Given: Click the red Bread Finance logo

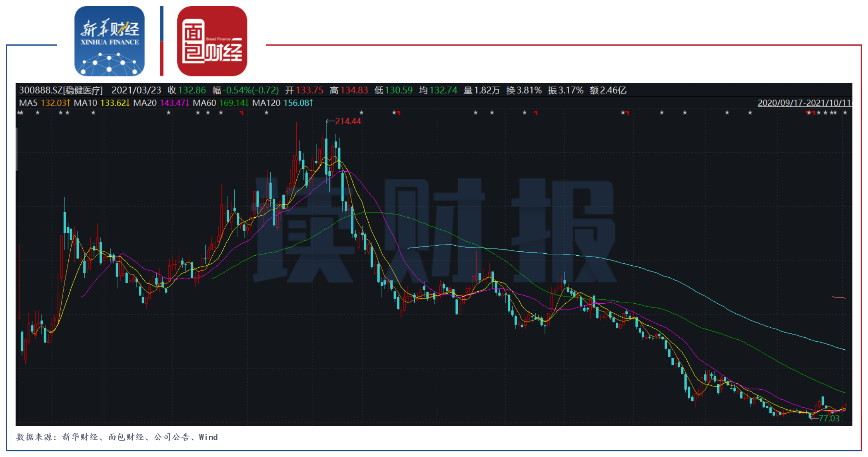Looking at the screenshot, I should (x=212, y=41).
